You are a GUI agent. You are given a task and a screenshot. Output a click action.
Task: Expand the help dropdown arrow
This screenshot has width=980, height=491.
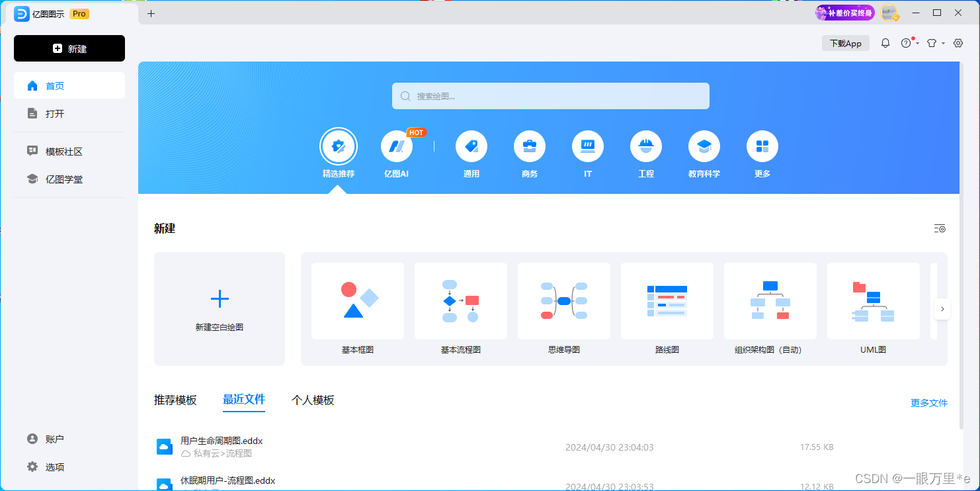coord(918,44)
